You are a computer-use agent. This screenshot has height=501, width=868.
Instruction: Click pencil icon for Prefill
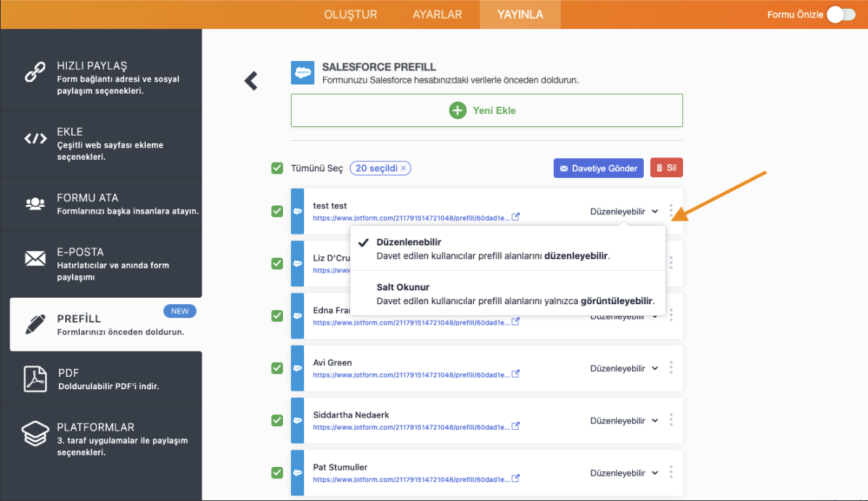(35, 325)
